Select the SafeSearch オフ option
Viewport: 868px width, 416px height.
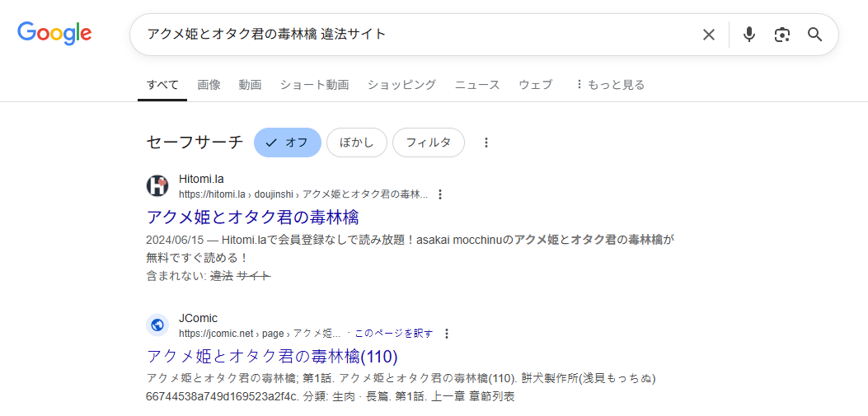coord(288,143)
